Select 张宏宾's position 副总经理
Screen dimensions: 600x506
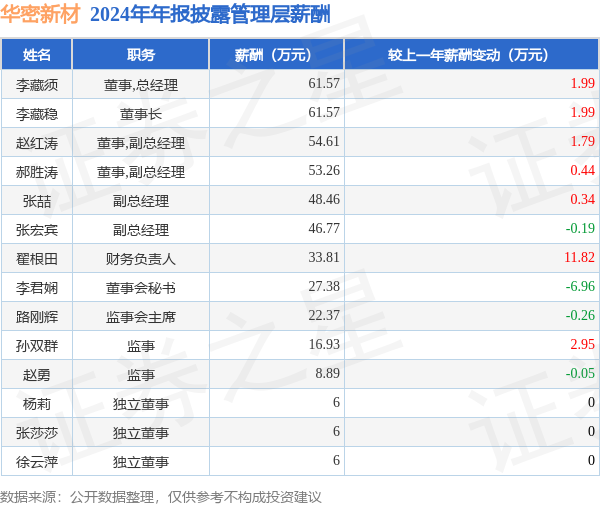click(x=141, y=230)
